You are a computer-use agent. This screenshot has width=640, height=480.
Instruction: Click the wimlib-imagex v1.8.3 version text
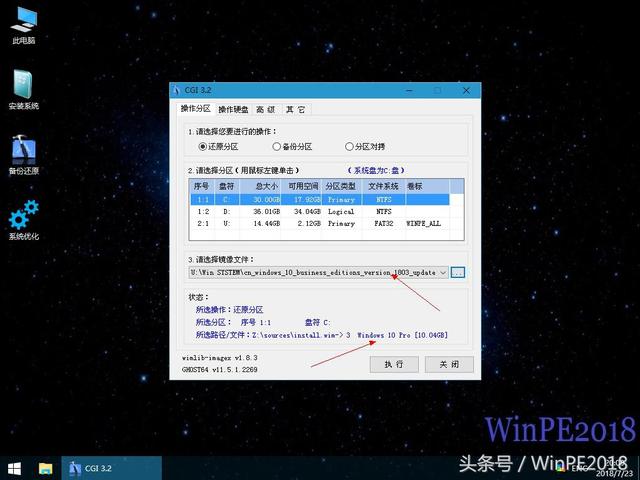220,358
